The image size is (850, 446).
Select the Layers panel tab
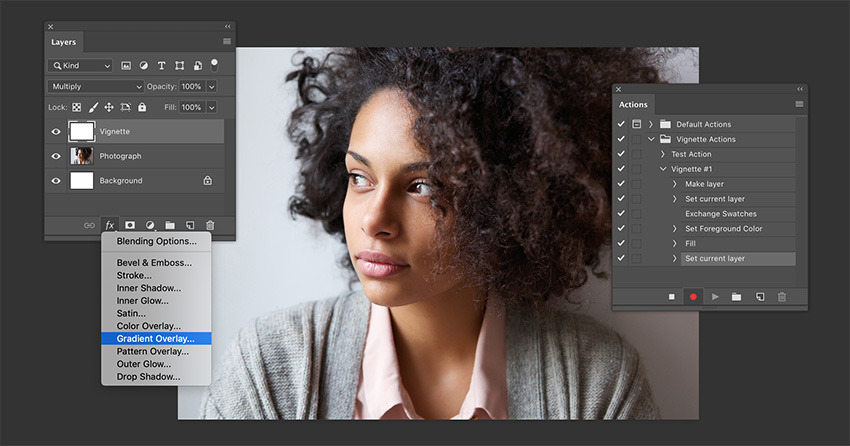[63, 42]
